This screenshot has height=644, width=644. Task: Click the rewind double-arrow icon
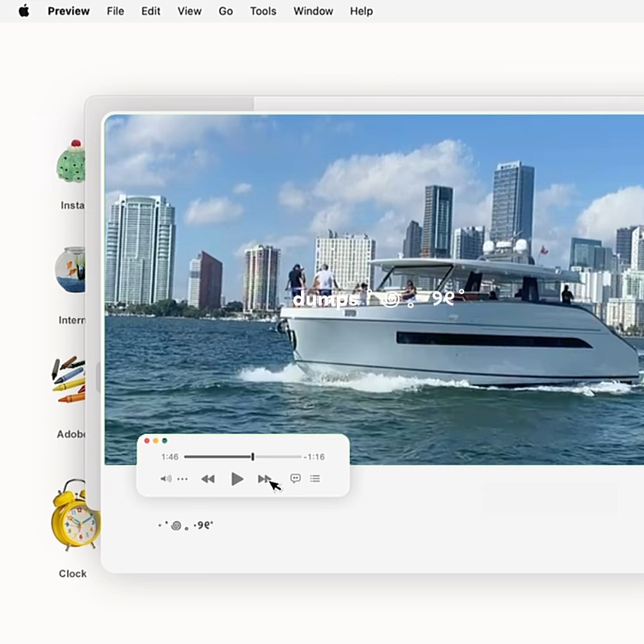pos(208,479)
